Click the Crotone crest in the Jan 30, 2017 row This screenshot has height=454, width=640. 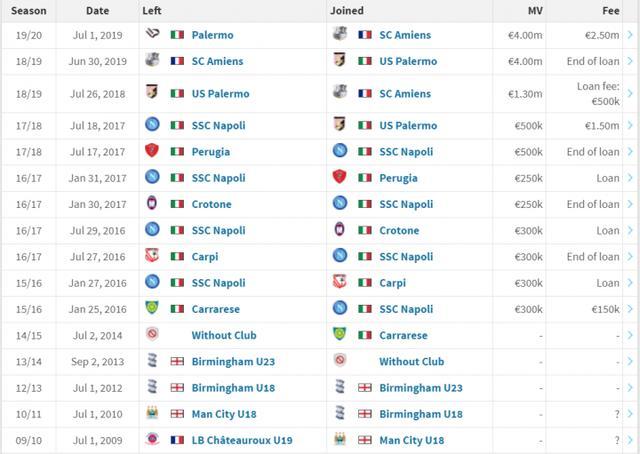pos(152,203)
